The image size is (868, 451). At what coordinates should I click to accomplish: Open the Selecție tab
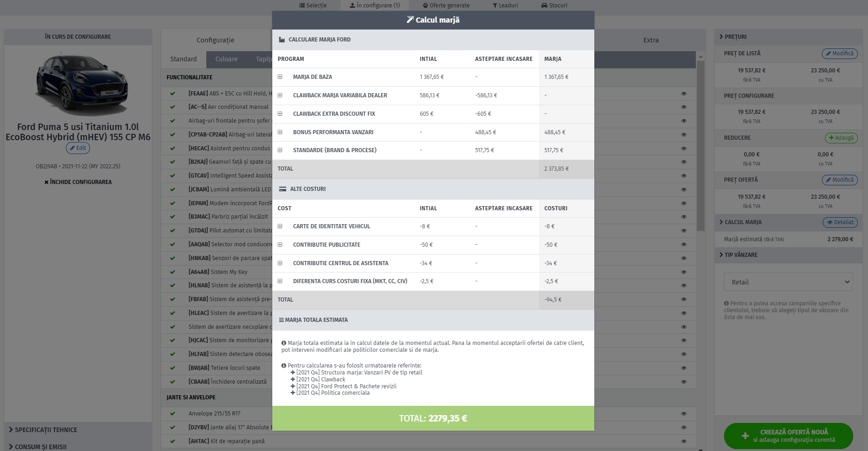(313, 6)
